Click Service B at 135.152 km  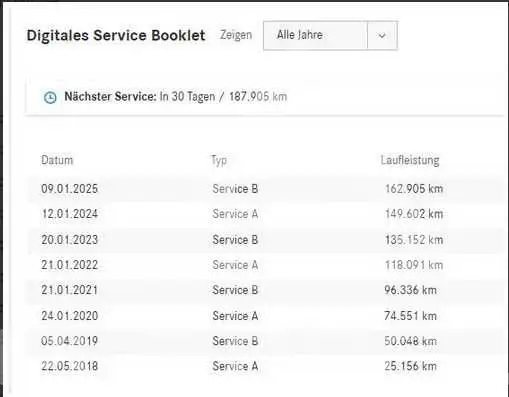(x=235, y=240)
